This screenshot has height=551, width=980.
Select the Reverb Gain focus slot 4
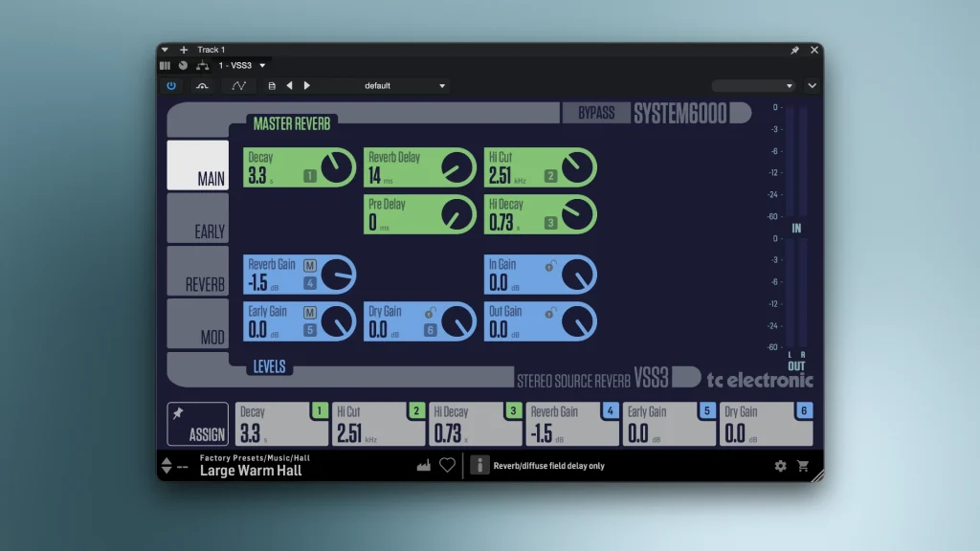pos(572,424)
